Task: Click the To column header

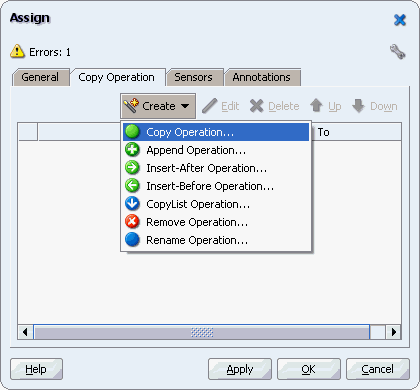Action: click(x=356, y=132)
